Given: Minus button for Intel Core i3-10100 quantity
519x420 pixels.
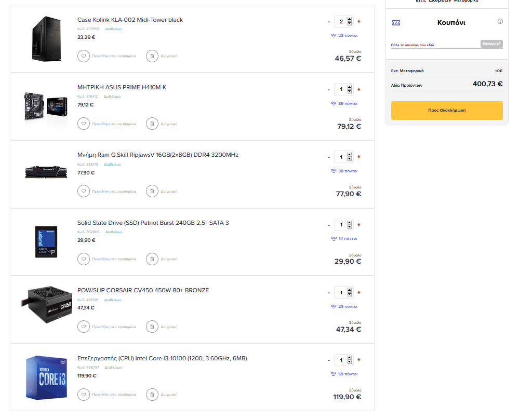Looking at the screenshot, I should pos(329,360).
